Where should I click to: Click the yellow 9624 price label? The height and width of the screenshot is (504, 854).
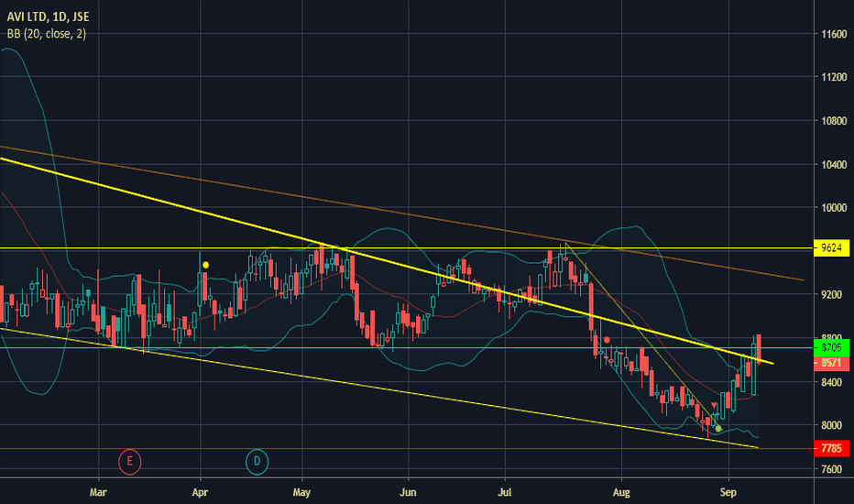831,248
